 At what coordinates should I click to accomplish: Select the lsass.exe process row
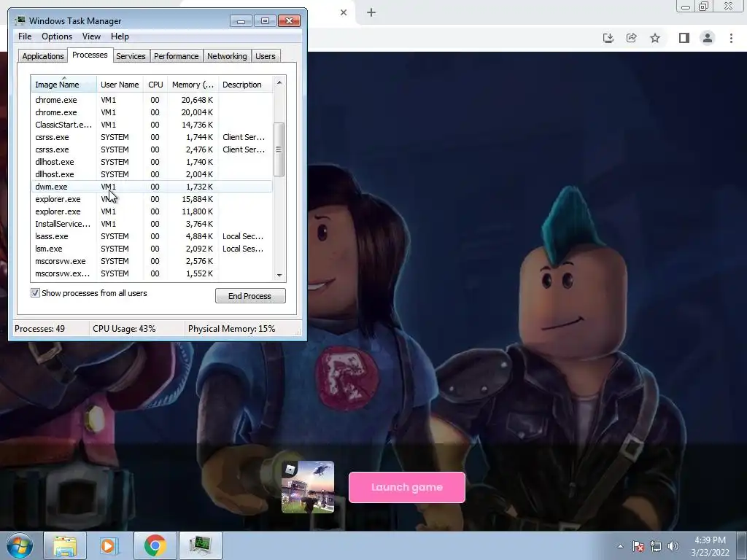pos(152,236)
